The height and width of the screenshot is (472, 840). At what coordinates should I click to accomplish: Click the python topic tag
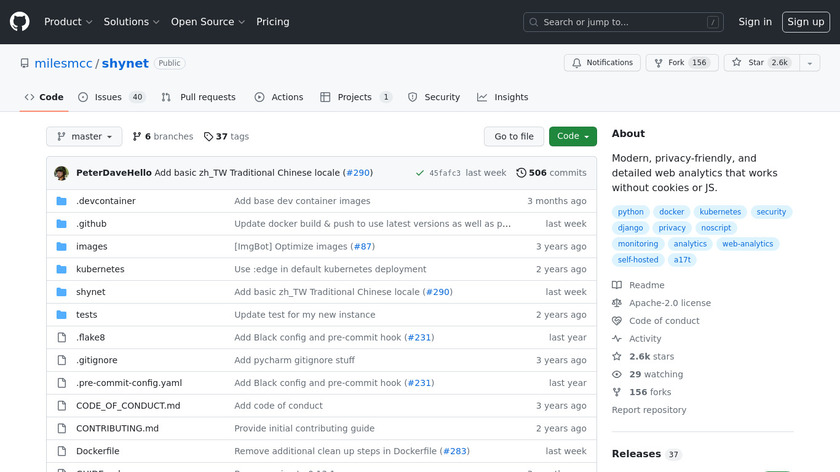pos(631,212)
